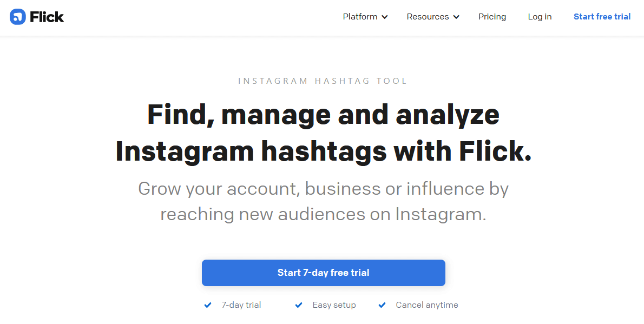Select the 7-day trial text

pos(241,305)
